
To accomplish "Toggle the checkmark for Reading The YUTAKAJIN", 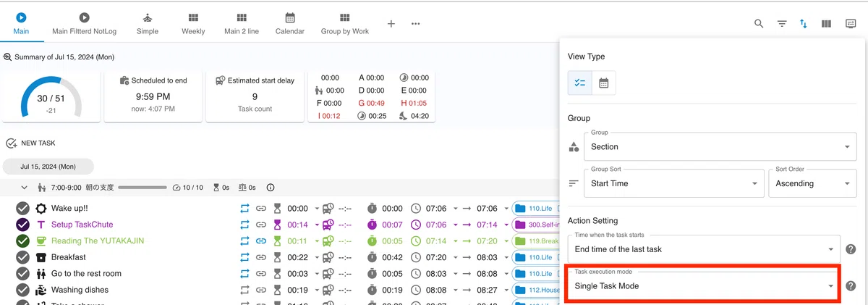I will pos(22,241).
